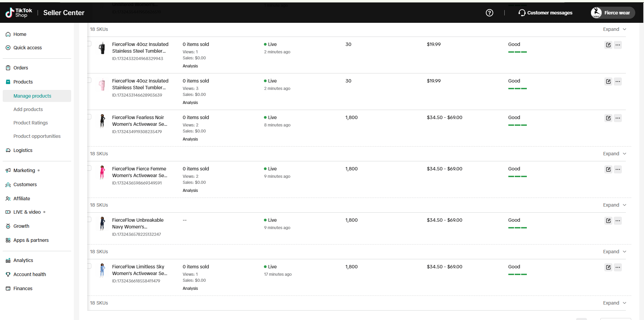Edit the Fierce Femme Activewear product
The image size is (644, 320).
608,169
